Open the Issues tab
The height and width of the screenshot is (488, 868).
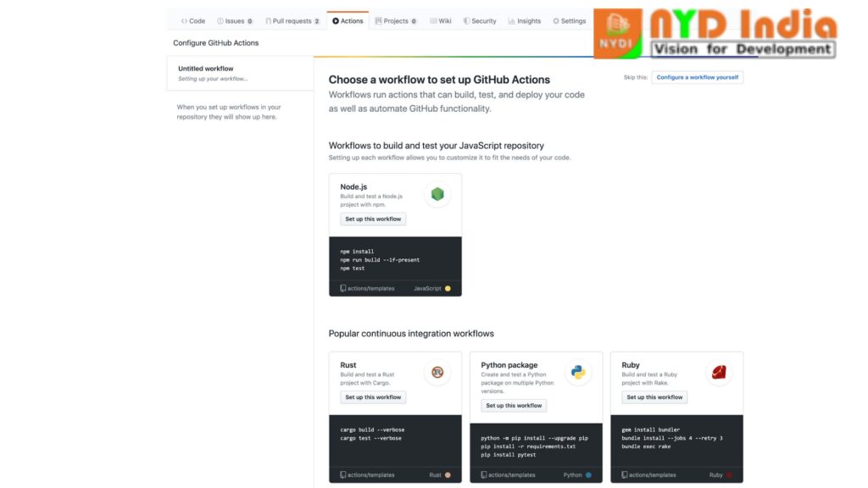click(235, 21)
